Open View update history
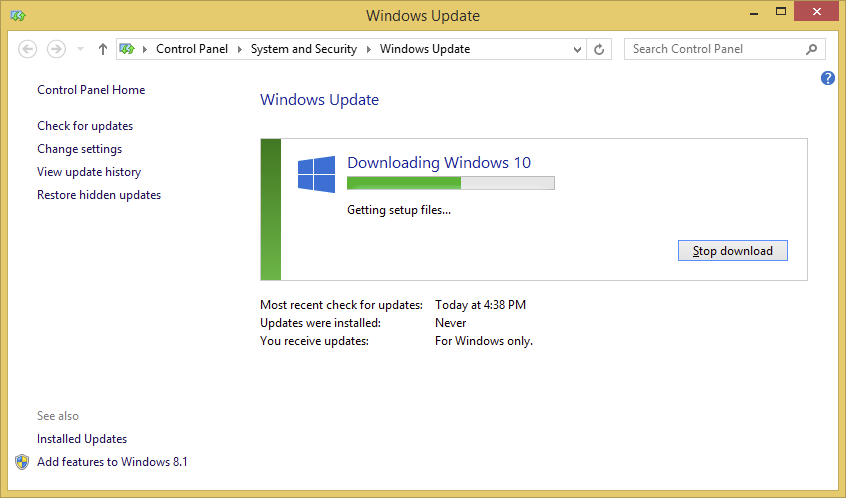Viewport: 846px width, 498px height. [89, 172]
